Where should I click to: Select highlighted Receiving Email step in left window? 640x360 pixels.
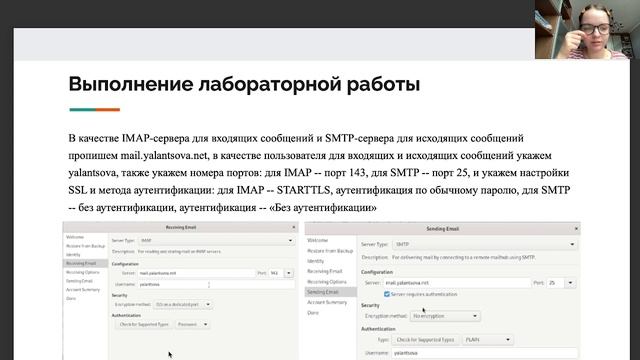85,263
